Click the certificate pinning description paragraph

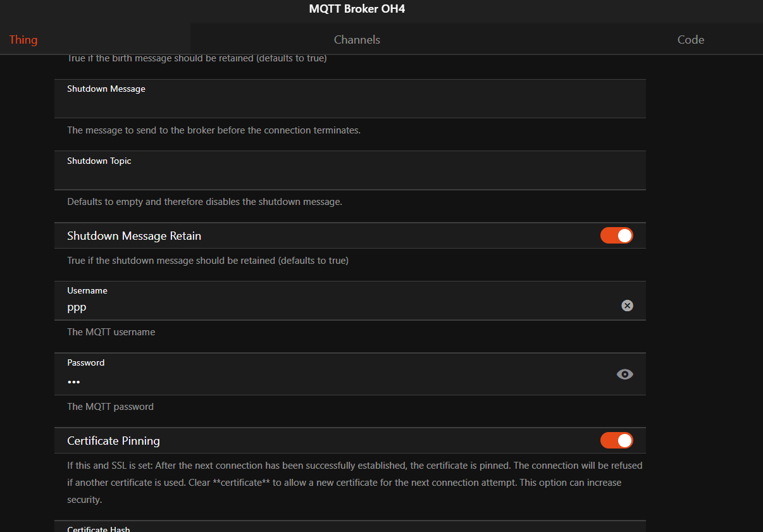click(354, 482)
